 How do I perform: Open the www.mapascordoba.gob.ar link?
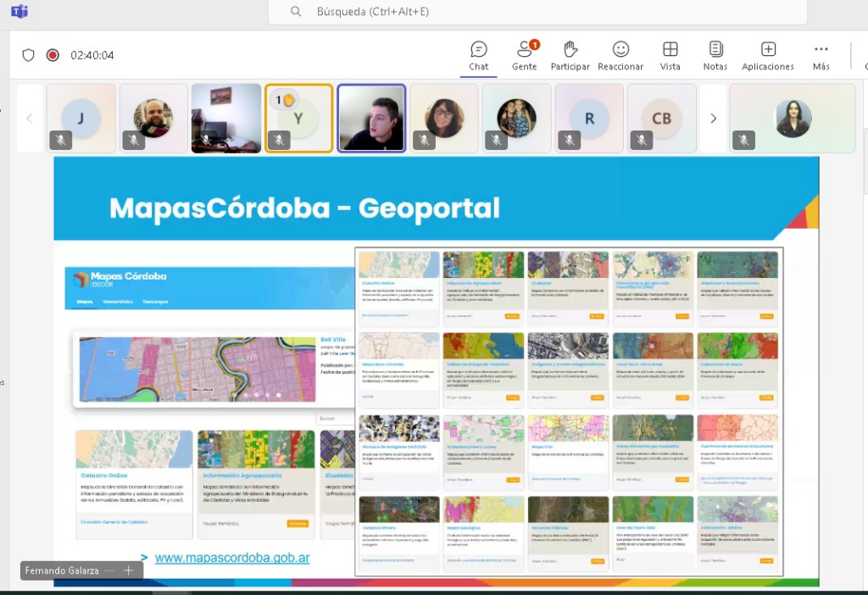pyautogui.click(x=232, y=558)
